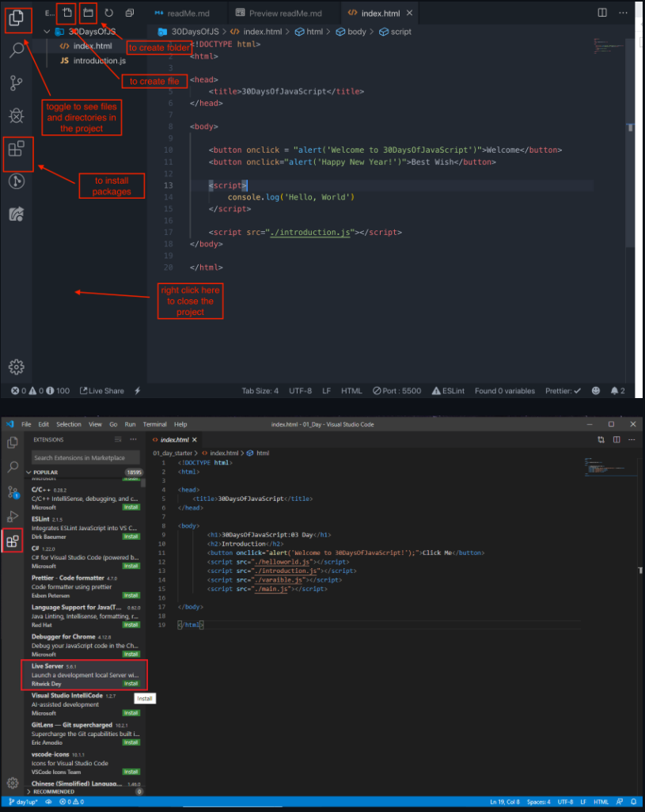645x812 pixels.
Task: Open the Terminal menu
Action: pyautogui.click(x=155, y=424)
